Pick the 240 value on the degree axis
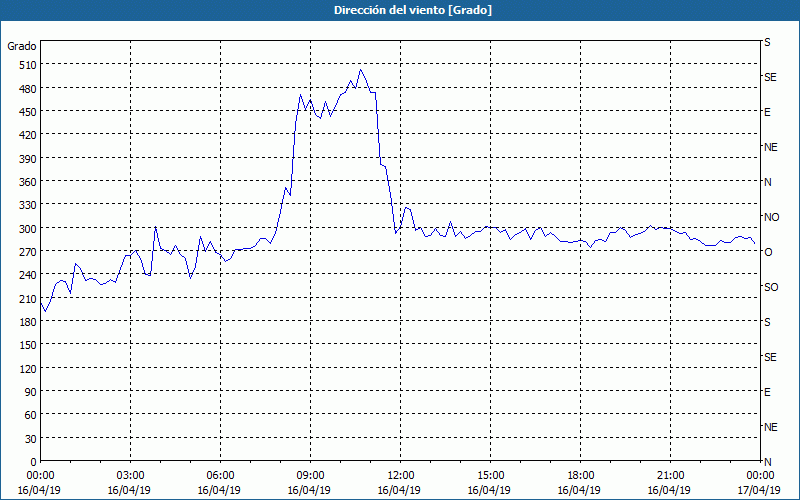Viewport: 800px width, 500px height. tap(28, 275)
